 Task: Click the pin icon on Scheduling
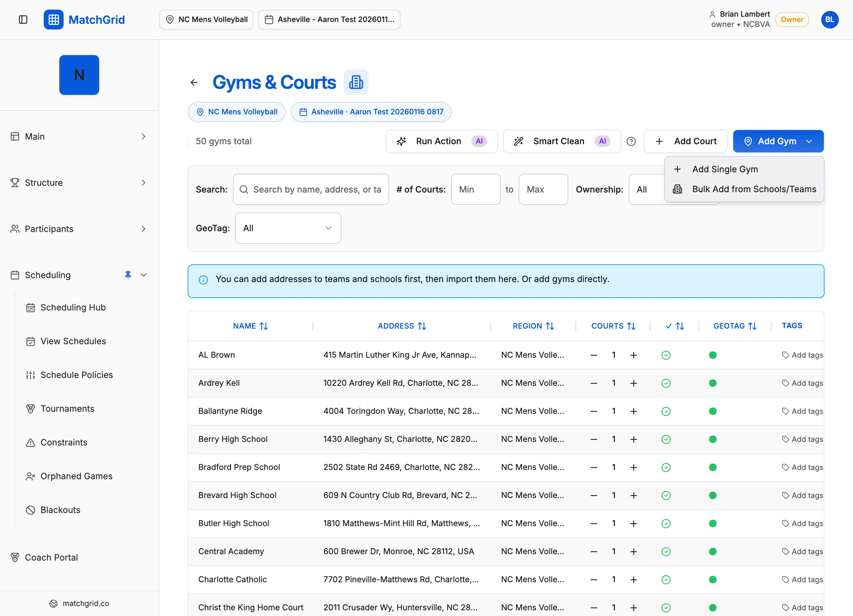(x=128, y=275)
